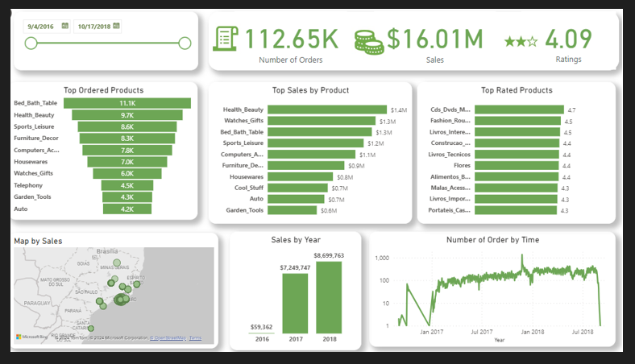
Task: Click the coins icon beside Sales total
Action: (368, 42)
